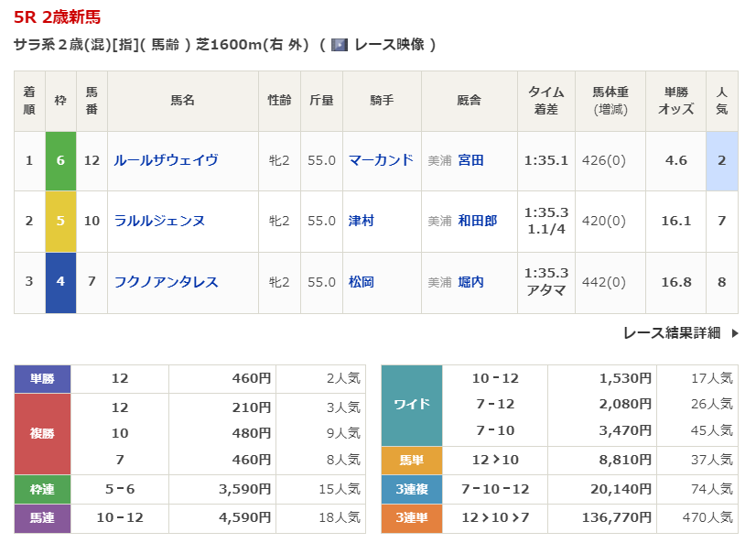This screenshot has width=756, height=543.
Task: Open horse ルールザウェイヴ page
Action: 166,160
